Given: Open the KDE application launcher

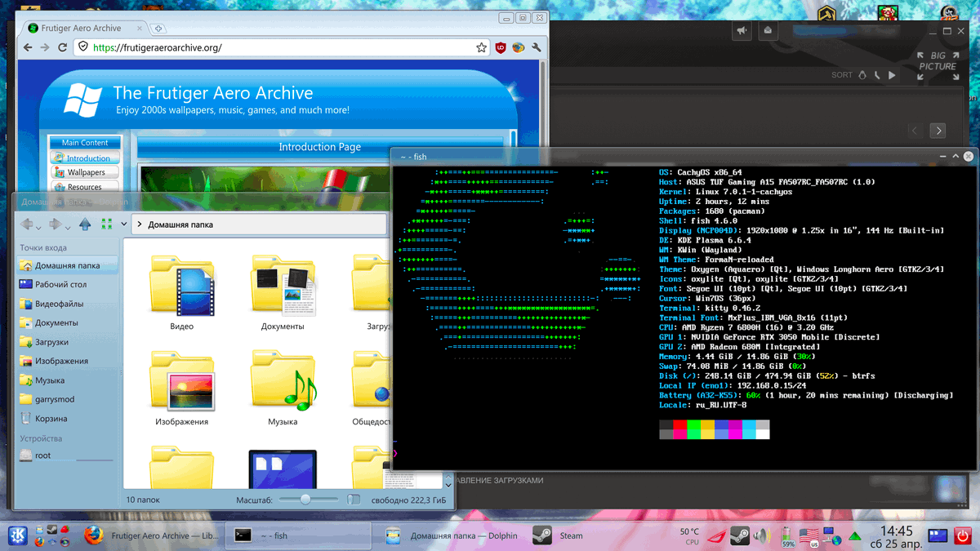Looking at the screenshot, I should click(x=16, y=535).
